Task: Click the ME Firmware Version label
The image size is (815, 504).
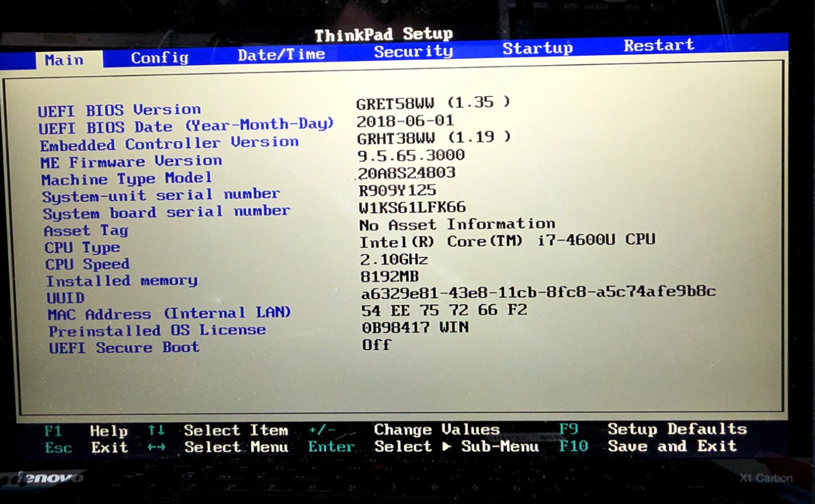Action: (x=131, y=161)
